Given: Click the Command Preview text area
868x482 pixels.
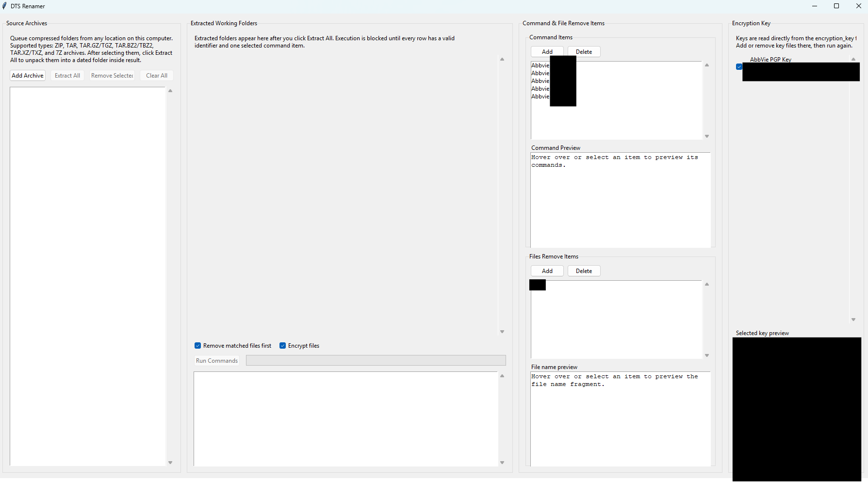Looking at the screenshot, I should [x=621, y=200].
